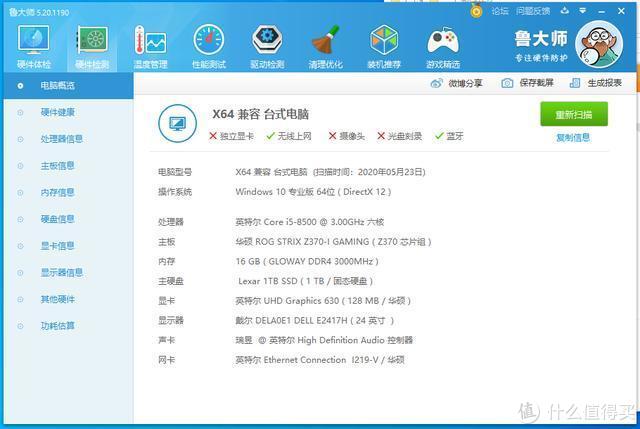This screenshot has height=429, width=640.
Task: Open the title bar dropdown menu arrow
Action: point(582,11)
